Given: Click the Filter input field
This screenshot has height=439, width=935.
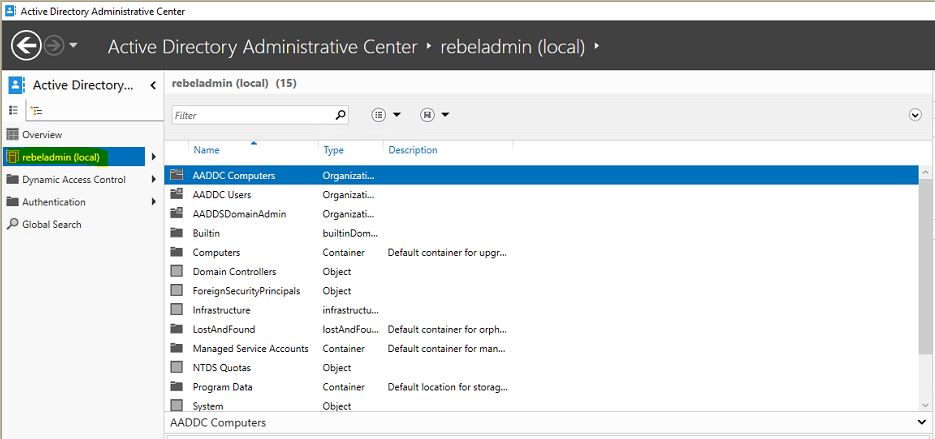Looking at the screenshot, I should [252, 115].
